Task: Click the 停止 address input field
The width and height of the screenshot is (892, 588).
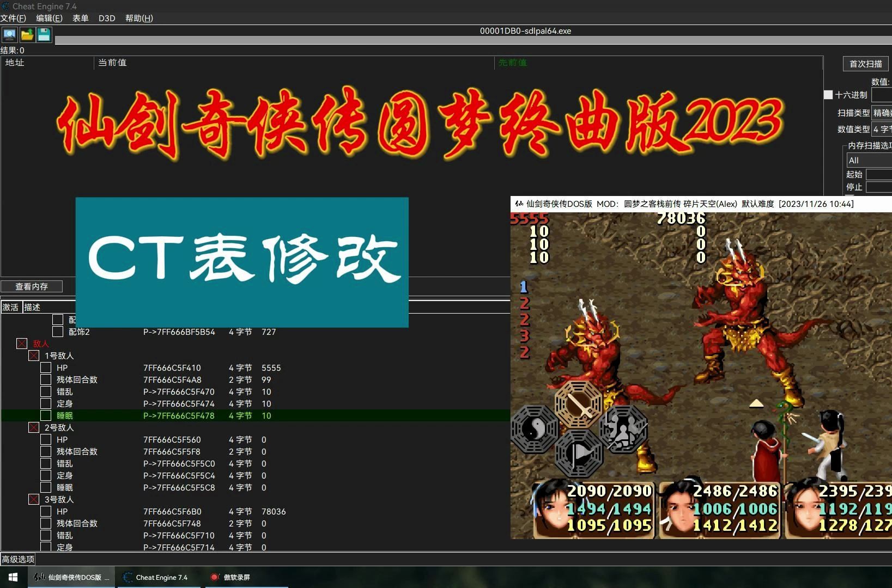Action: click(879, 187)
